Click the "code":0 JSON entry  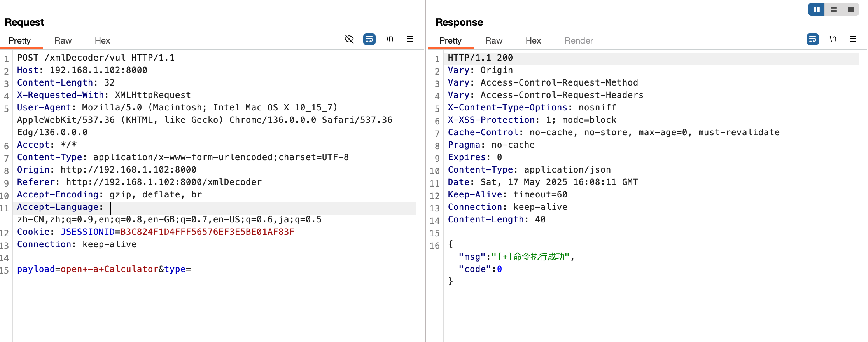(480, 269)
